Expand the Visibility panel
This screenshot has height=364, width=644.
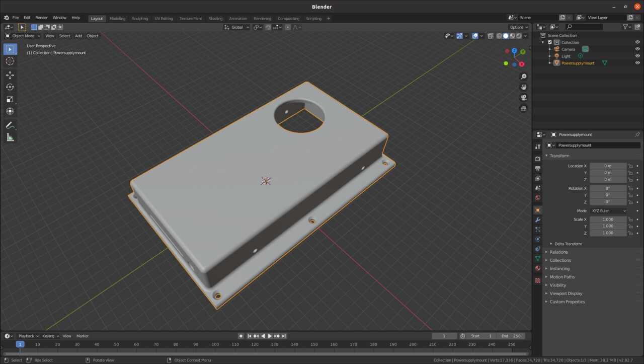tap(557, 285)
